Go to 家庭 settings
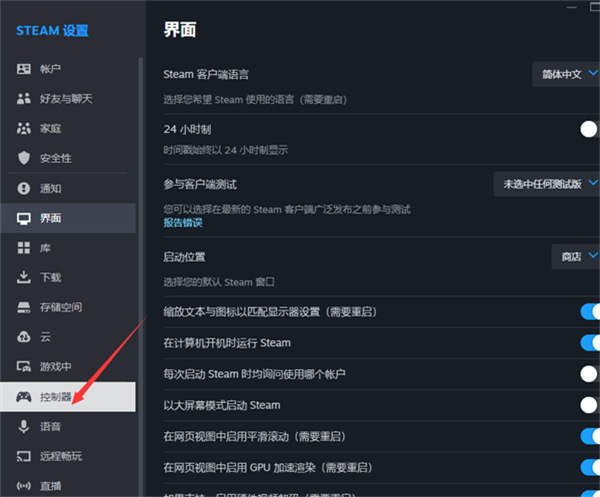 pyautogui.click(x=68, y=129)
